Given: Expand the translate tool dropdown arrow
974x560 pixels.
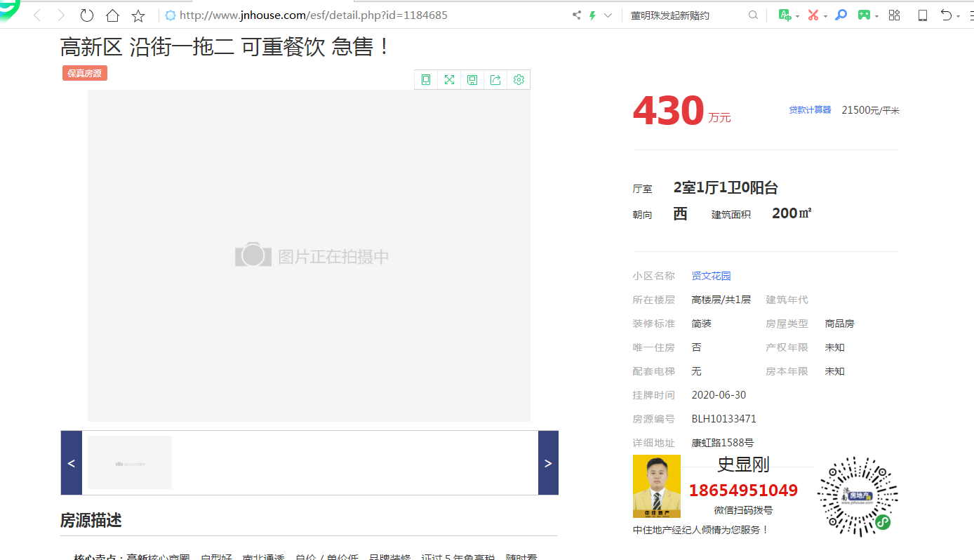Looking at the screenshot, I should coord(798,16).
